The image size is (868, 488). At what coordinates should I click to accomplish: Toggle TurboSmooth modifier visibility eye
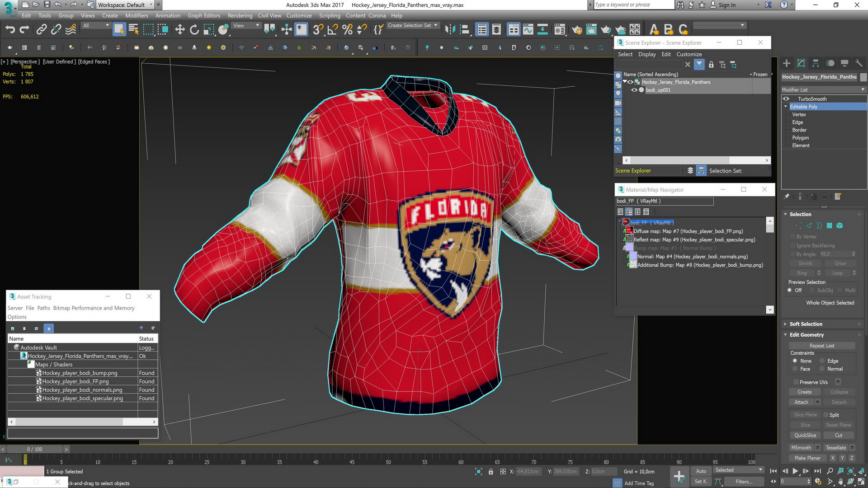click(786, 99)
